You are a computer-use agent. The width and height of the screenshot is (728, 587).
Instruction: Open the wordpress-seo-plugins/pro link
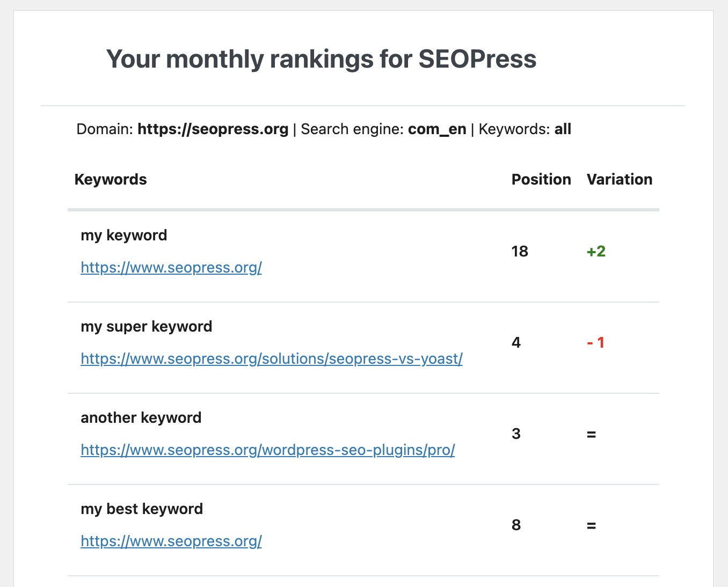click(x=268, y=450)
